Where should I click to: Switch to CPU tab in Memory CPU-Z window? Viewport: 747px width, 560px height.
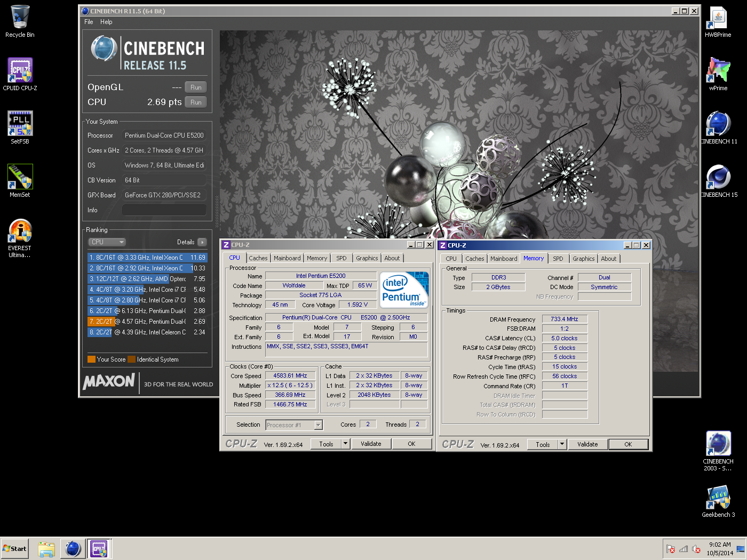tap(451, 259)
